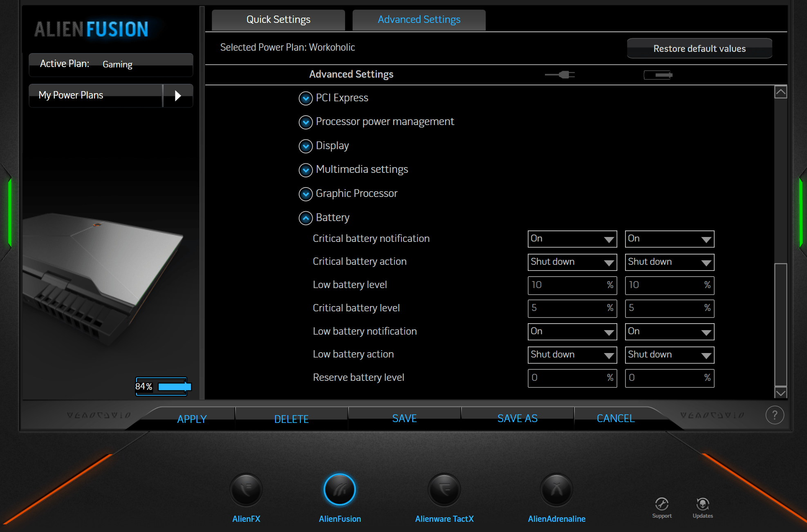Screen dimensions: 807x532
Task: Switch to the Advanced Settings tab
Action: pyautogui.click(x=419, y=19)
